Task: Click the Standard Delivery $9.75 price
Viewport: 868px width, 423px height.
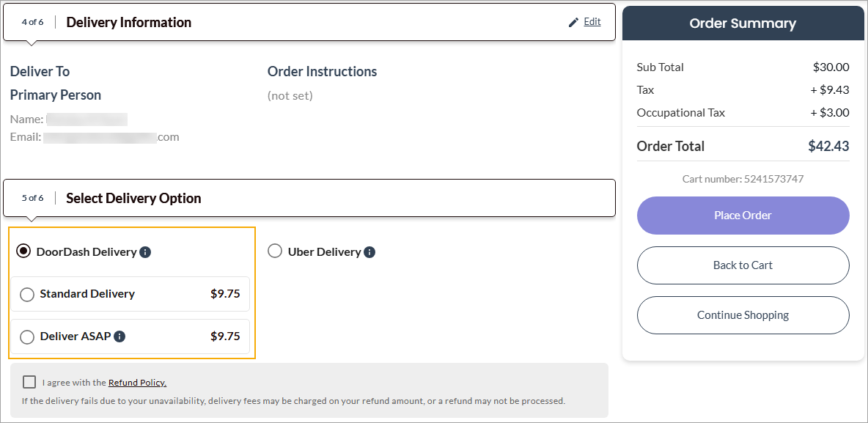Action: click(x=225, y=294)
